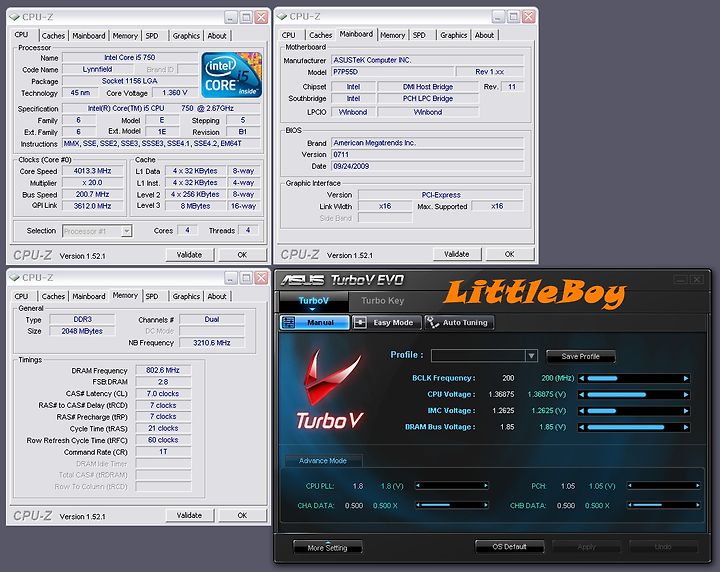
Task: Click the CPU-Z title icon in the Memory window
Action: click(x=14, y=278)
